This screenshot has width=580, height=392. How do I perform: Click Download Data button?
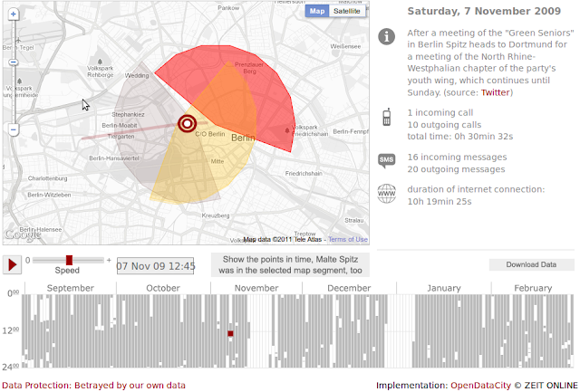[x=531, y=264]
